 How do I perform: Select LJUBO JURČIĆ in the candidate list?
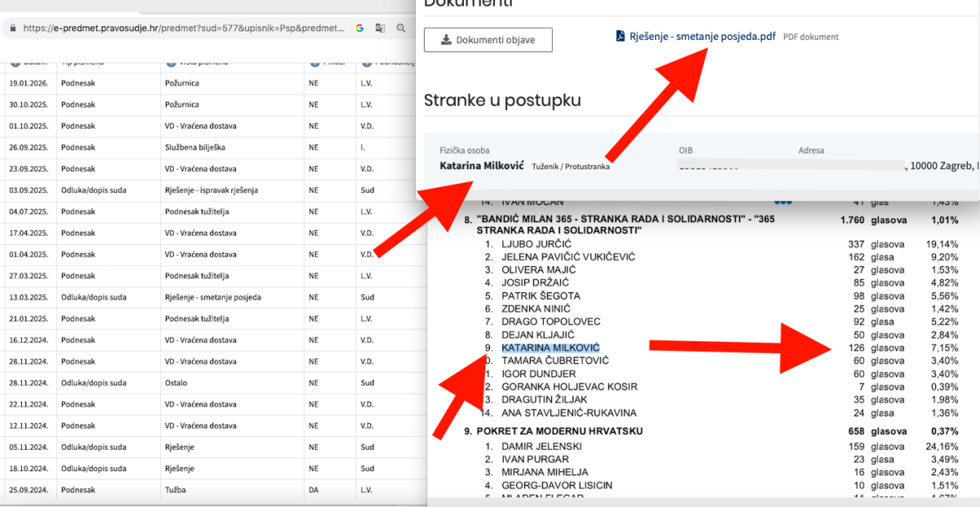(x=538, y=244)
